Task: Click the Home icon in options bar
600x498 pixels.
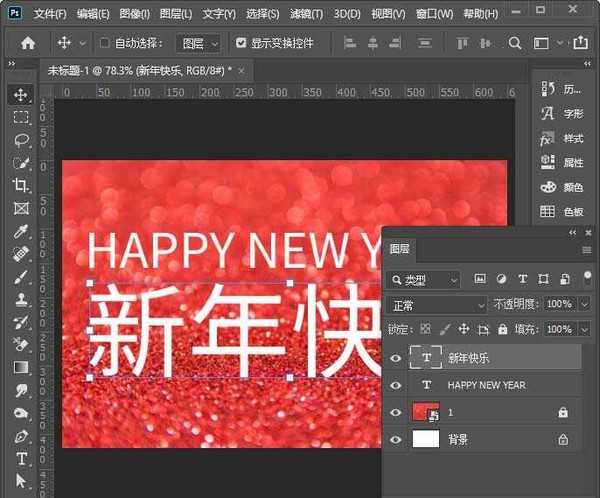Action: pyautogui.click(x=28, y=44)
